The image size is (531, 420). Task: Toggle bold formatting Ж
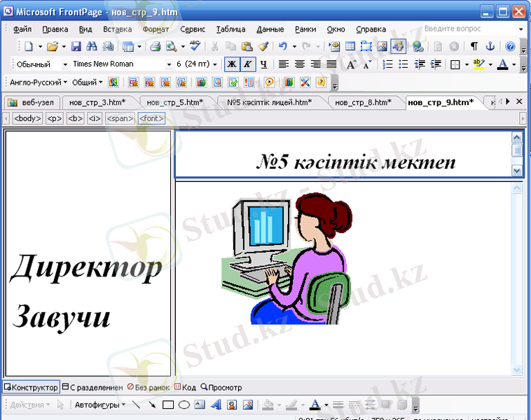[x=232, y=64]
